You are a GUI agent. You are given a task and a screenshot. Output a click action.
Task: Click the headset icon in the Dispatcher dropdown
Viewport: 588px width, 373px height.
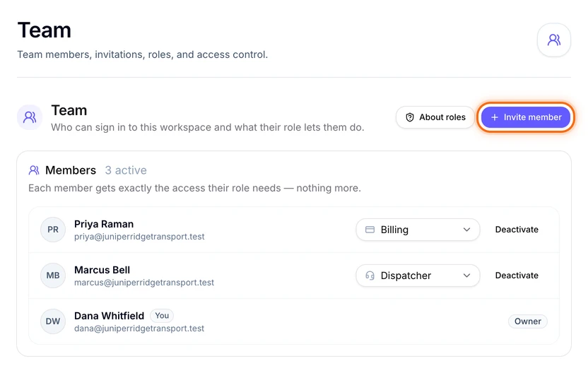[370, 276]
